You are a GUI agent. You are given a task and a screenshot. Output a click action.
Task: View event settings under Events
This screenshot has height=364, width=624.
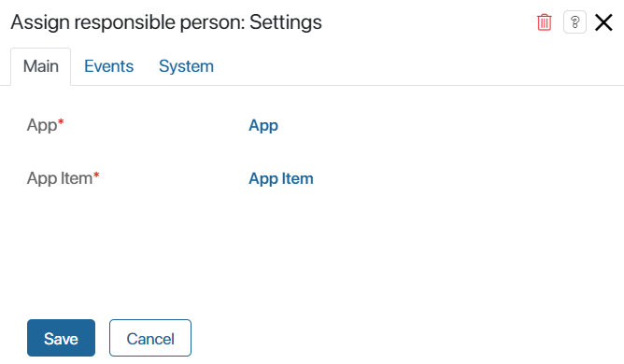tap(108, 66)
